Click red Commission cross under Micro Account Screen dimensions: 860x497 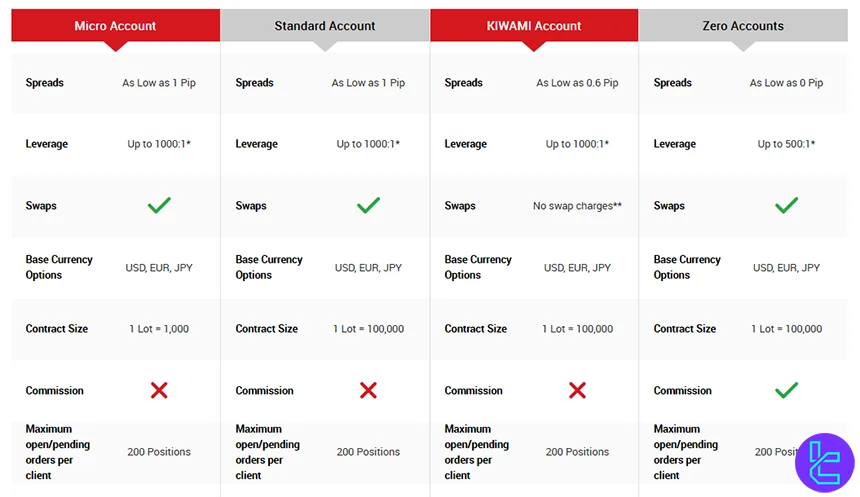[159, 390]
